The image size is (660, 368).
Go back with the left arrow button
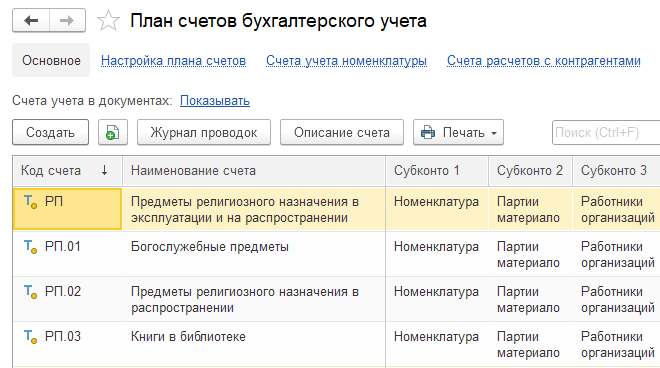pos(31,20)
